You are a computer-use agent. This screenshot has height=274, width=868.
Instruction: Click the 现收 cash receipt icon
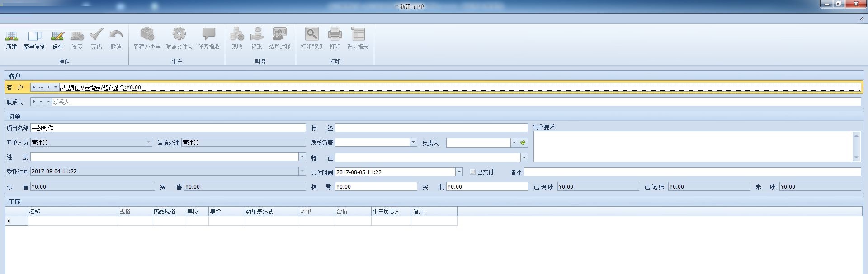(x=237, y=34)
